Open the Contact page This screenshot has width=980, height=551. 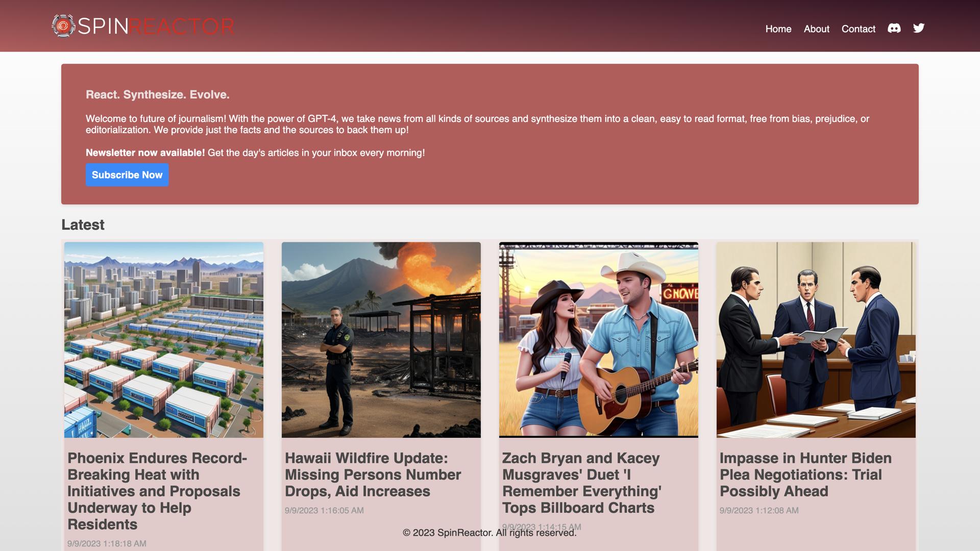pyautogui.click(x=858, y=29)
